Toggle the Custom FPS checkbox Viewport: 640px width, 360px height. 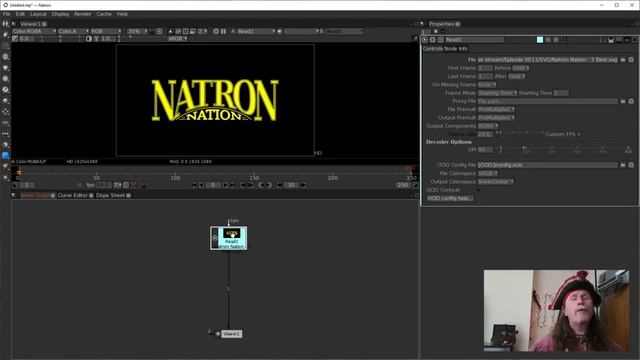579,134
